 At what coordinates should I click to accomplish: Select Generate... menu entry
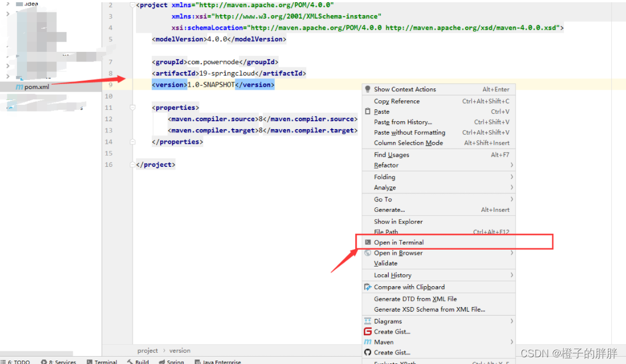coord(439,210)
